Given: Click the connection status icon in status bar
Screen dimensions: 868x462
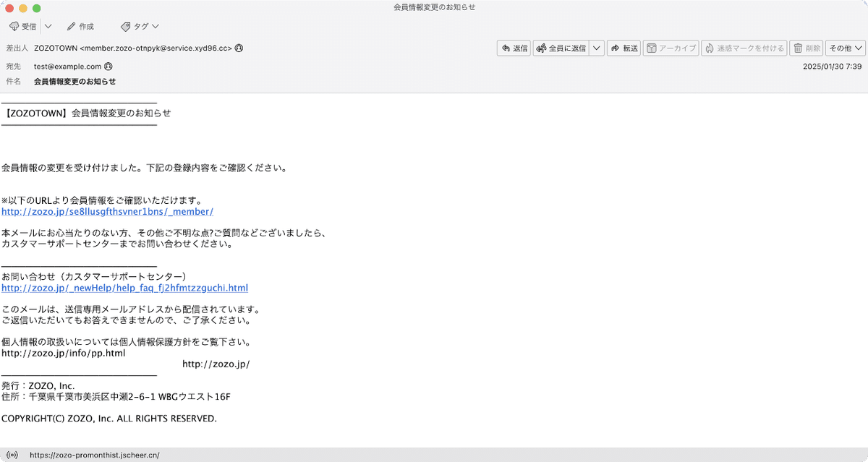Looking at the screenshot, I should tap(11, 455).
